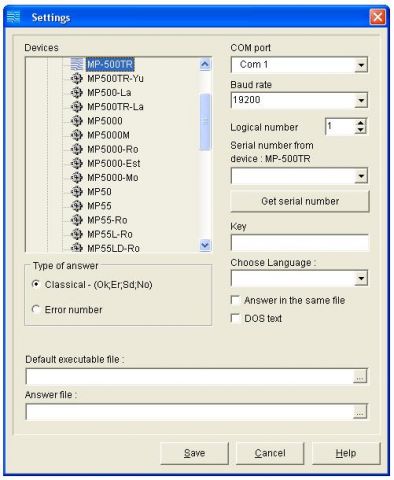The width and height of the screenshot is (394, 480).
Task: Choose the MP55L-Ro device
Action: [110, 234]
